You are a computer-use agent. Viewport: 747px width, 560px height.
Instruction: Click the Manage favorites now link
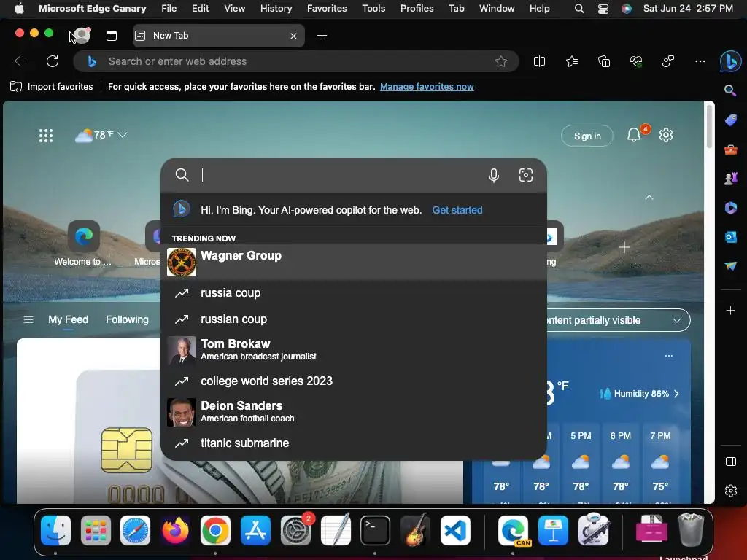coord(427,87)
